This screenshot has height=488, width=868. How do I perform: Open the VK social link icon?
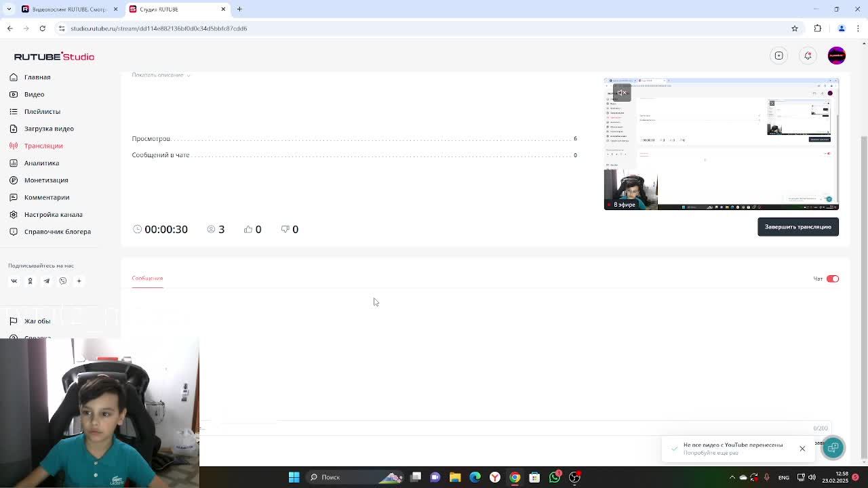(14, 281)
